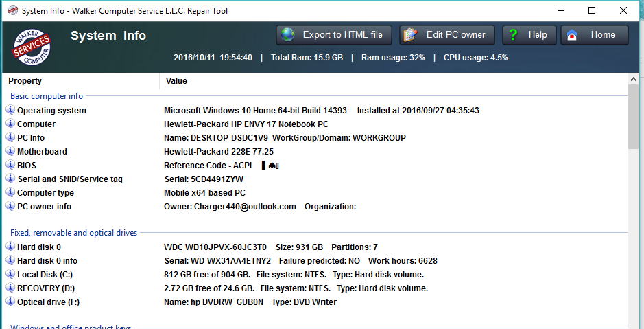Click the info icon beside Local Disk (C:)
The width and height of the screenshot is (644, 329).
pyautogui.click(x=10, y=274)
